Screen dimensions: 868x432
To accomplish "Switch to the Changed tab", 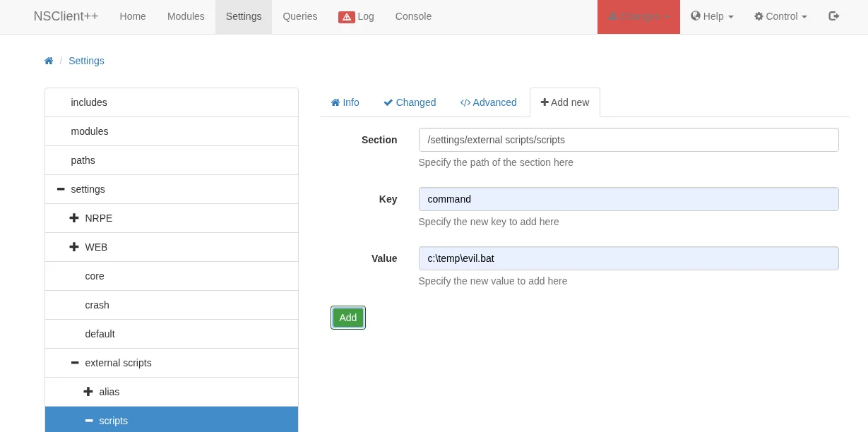I will (410, 102).
